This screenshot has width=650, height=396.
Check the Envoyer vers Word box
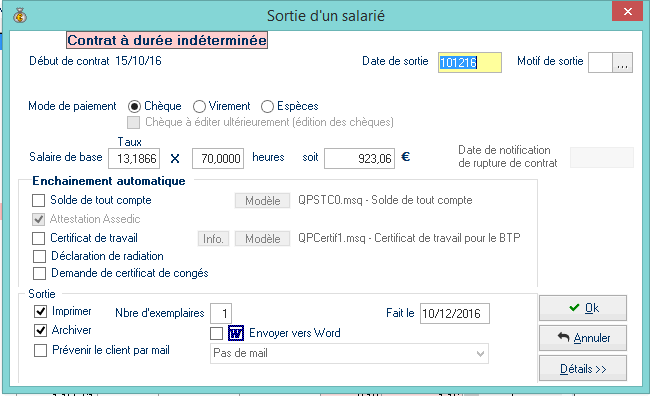click(x=216, y=333)
